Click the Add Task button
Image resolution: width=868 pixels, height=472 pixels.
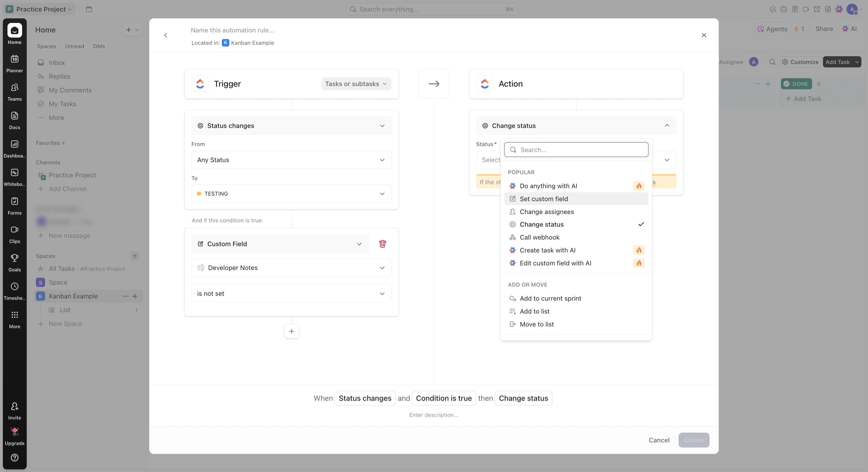tap(837, 62)
